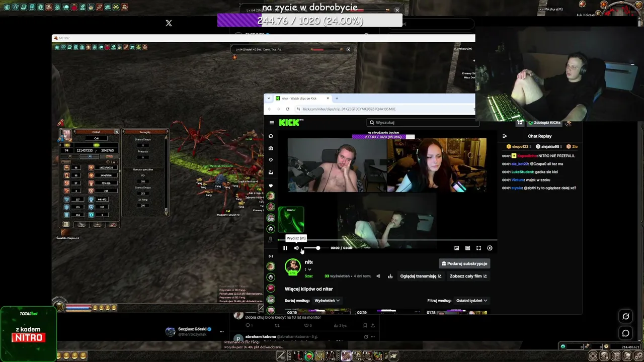Click the slot 2 item in the game hotbar

coord(309,356)
